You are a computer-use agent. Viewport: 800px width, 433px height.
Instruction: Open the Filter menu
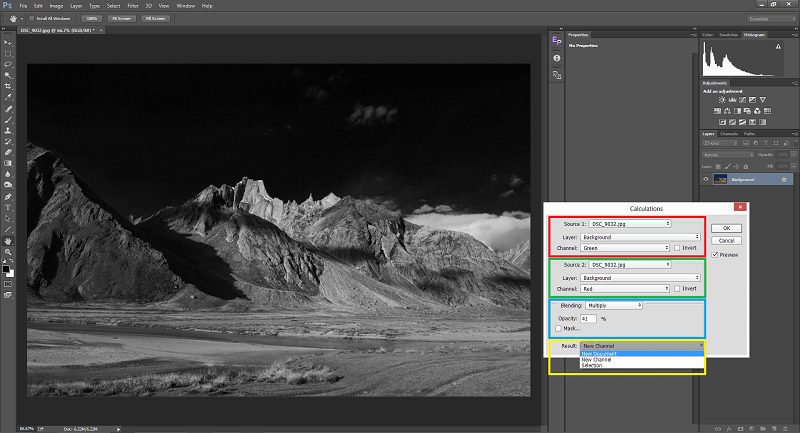[132, 6]
